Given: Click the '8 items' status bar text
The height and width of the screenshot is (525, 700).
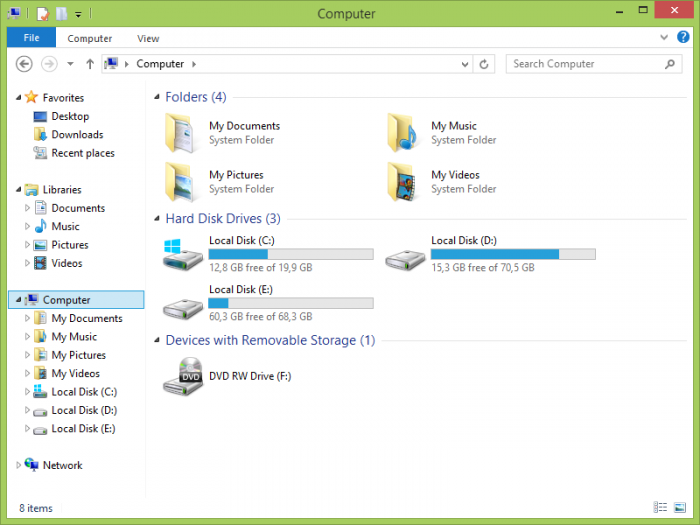Looking at the screenshot, I should (x=36, y=508).
